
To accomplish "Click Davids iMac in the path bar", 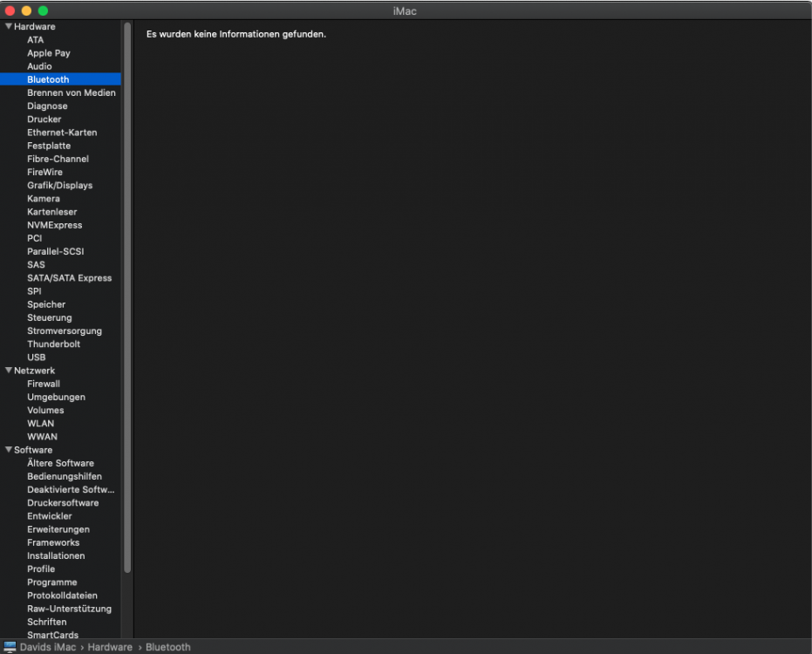I will (48, 647).
